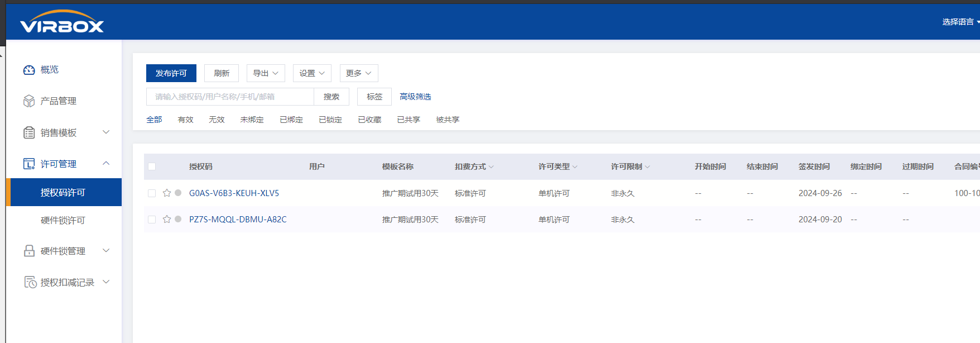Click the Virbox logo
Image resolution: width=980 pixels, height=343 pixels.
point(62,22)
